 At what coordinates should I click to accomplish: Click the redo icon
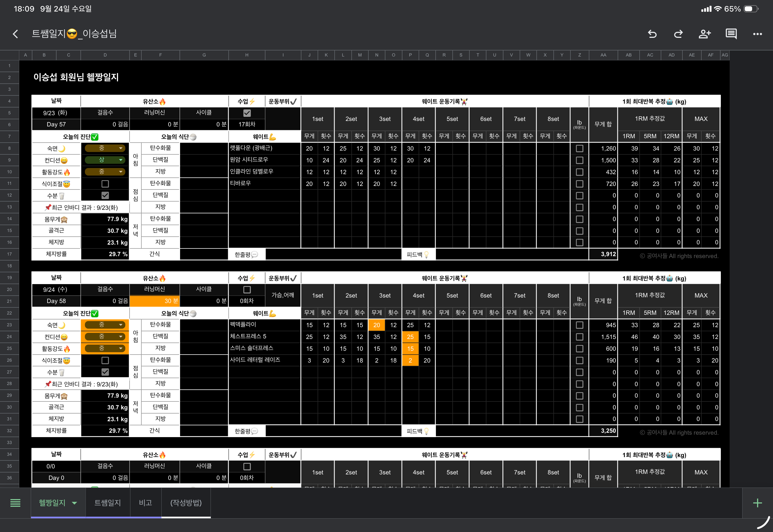coord(678,34)
